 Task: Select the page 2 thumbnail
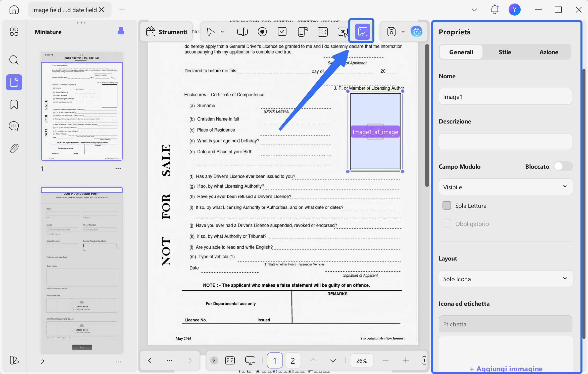click(x=82, y=270)
